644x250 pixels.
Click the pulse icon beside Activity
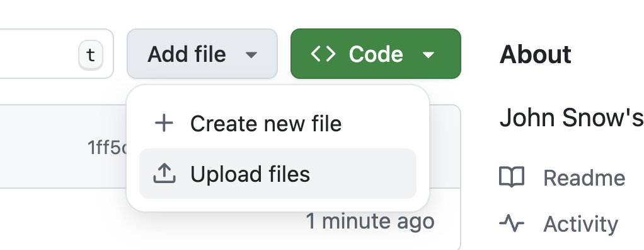click(512, 223)
